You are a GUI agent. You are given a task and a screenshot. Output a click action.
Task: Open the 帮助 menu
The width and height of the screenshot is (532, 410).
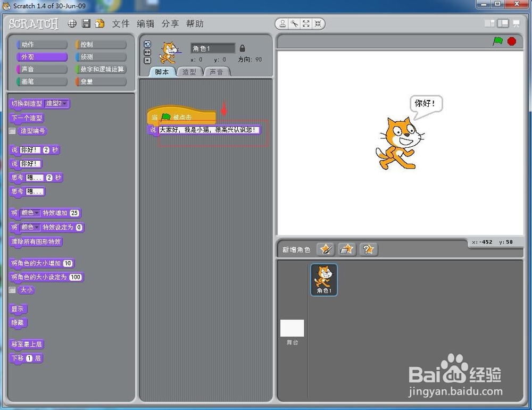[x=195, y=23]
